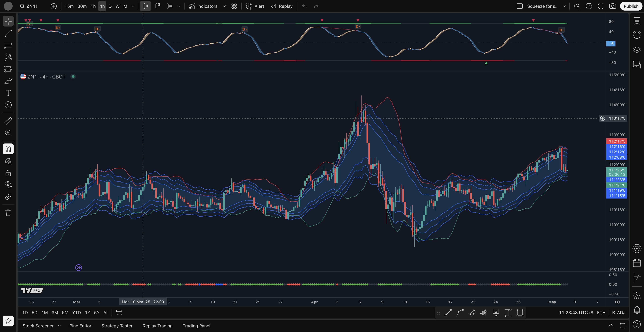The height and width of the screenshot is (332, 644).
Task: Pick the ruler measure tool
Action: pyautogui.click(x=8, y=121)
